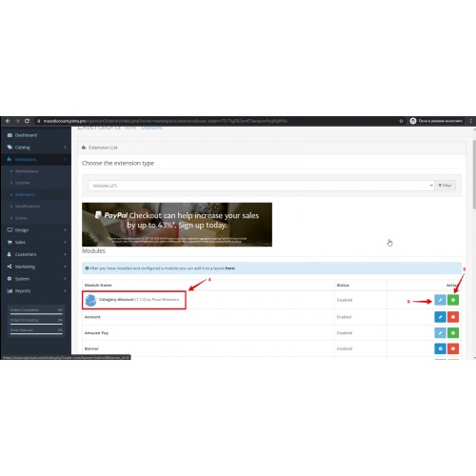Image resolution: width=476 pixels, height=476 pixels.
Task: Click the Design monitor icon
Action: pyautogui.click(x=10, y=230)
